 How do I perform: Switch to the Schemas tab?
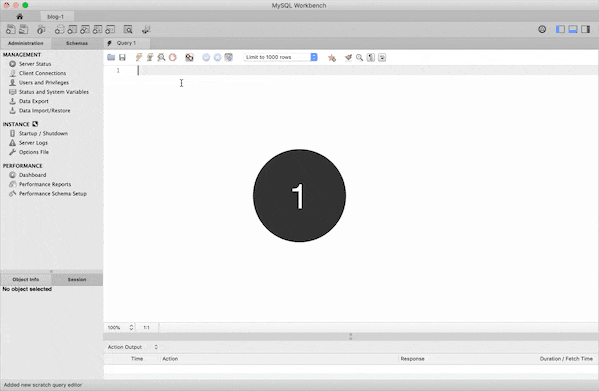pos(77,43)
